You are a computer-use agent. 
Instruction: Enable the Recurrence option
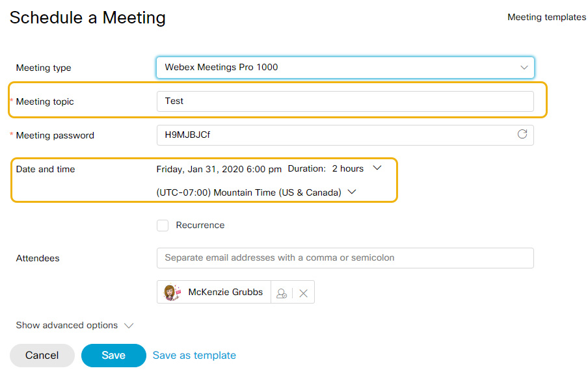point(162,225)
